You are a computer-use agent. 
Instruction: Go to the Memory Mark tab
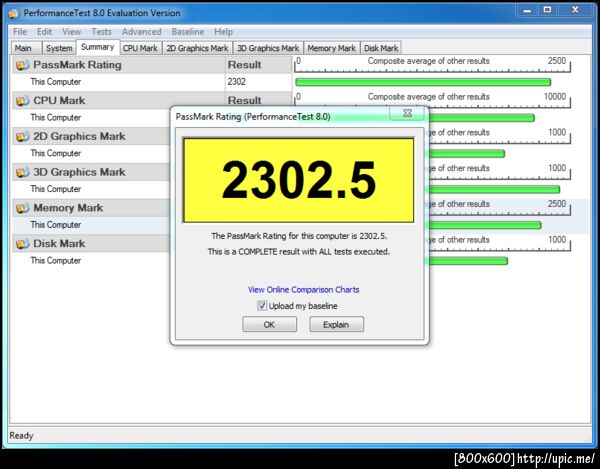[x=332, y=48]
